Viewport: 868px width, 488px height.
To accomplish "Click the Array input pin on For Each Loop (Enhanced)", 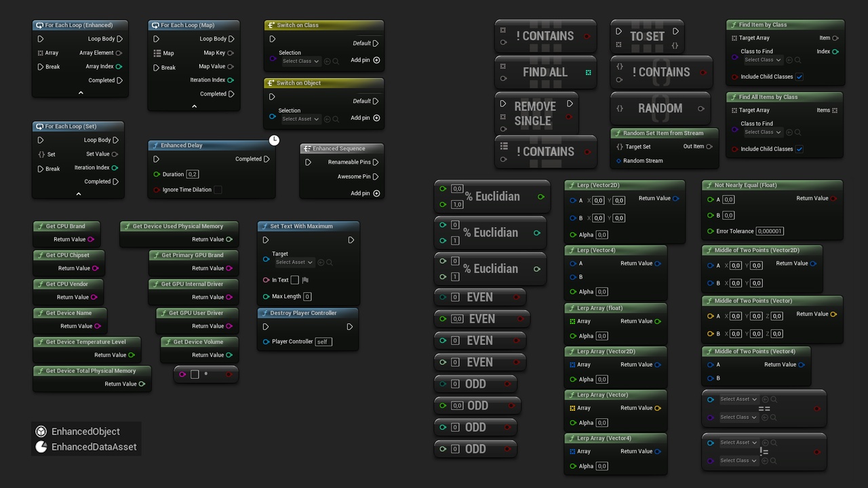I will tap(41, 53).
